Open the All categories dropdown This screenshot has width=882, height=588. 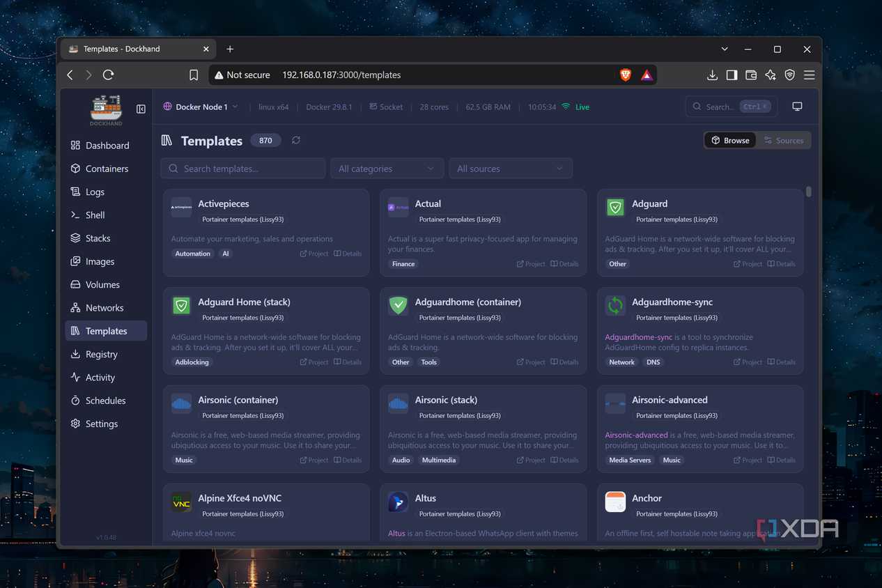tap(387, 169)
